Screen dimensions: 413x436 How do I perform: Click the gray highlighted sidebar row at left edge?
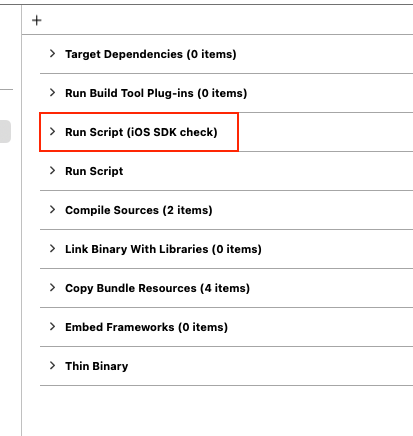5,131
